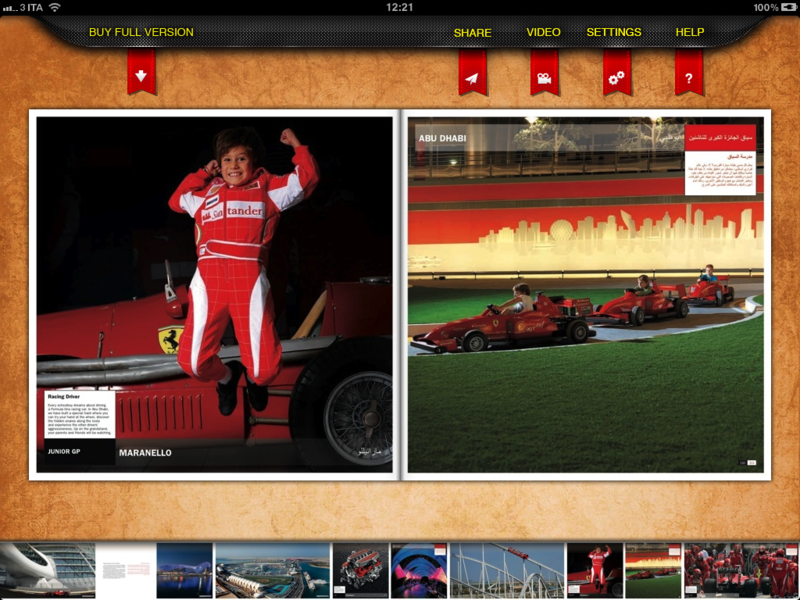Open the jumping boy page thumbnail
This screenshot has width=800, height=600.
point(595,570)
